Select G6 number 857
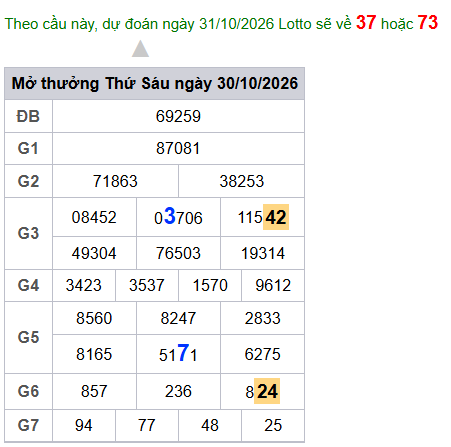451x447 pixels. click(94, 391)
